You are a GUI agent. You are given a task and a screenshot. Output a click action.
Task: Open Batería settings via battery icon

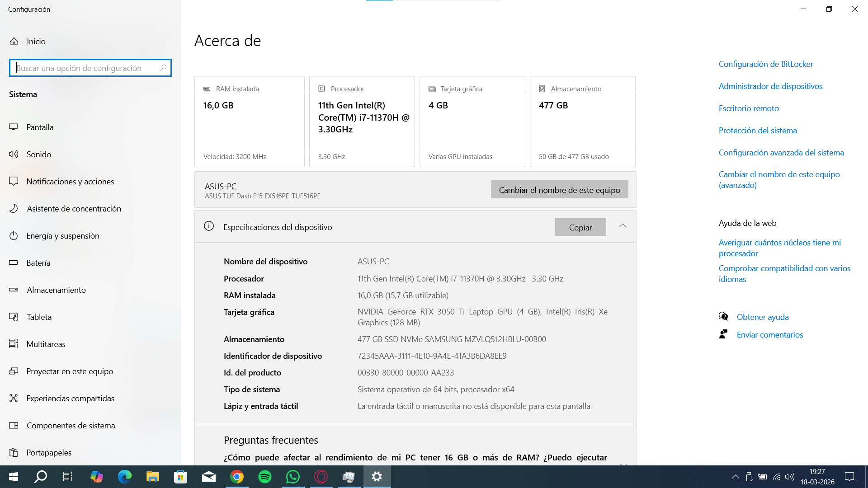[14, 263]
